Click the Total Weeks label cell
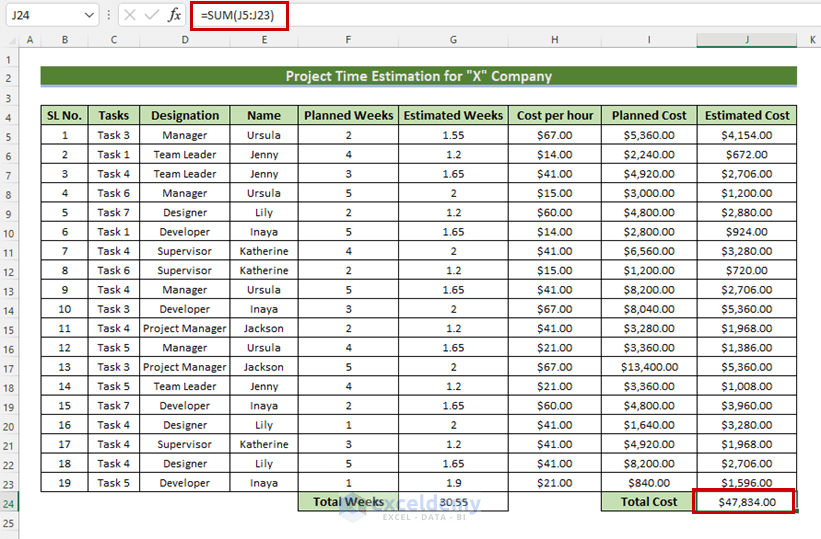Viewport: 821px width, 539px height. pyautogui.click(x=348, y=502)
